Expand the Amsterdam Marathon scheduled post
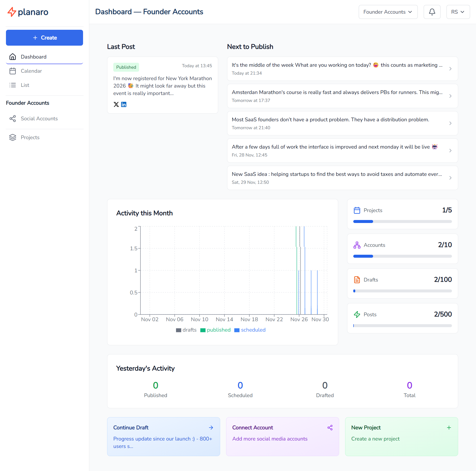This screenshot has height=471, width=476. click(342, 96)
